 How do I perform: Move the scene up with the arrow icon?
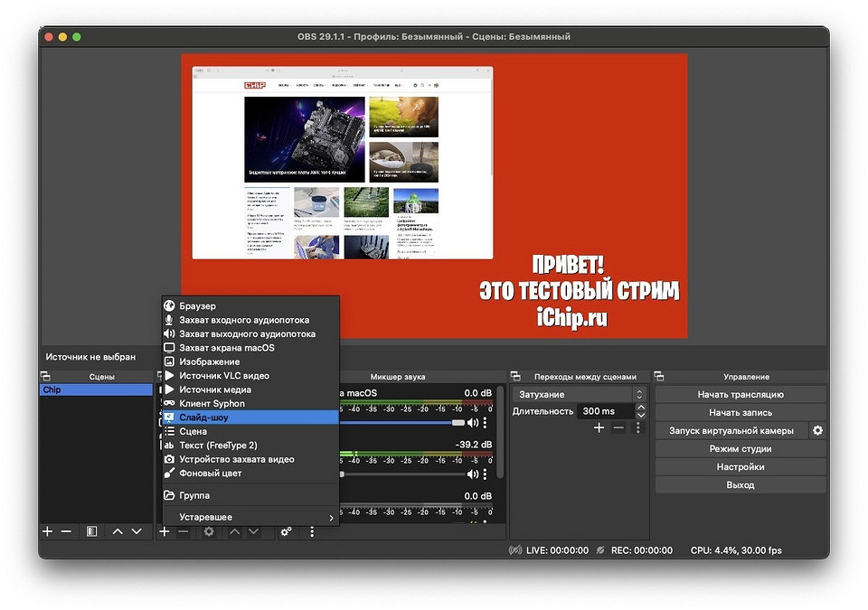pyautogui.click(x=118, y=531)
